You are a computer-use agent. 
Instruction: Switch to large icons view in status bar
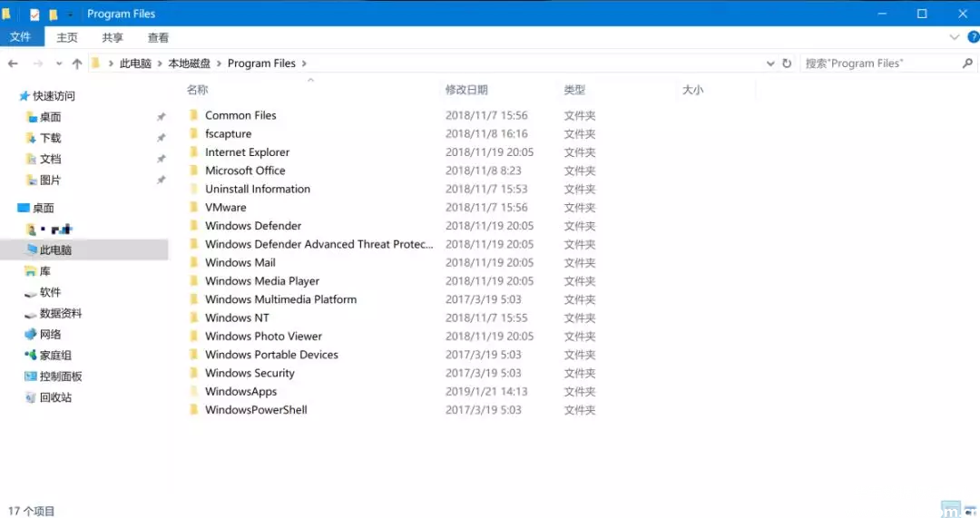click(x=969, y=510)
